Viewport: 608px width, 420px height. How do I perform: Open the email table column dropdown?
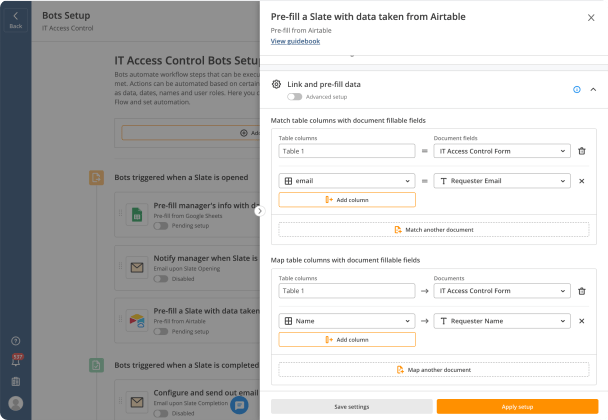(347, 181)
